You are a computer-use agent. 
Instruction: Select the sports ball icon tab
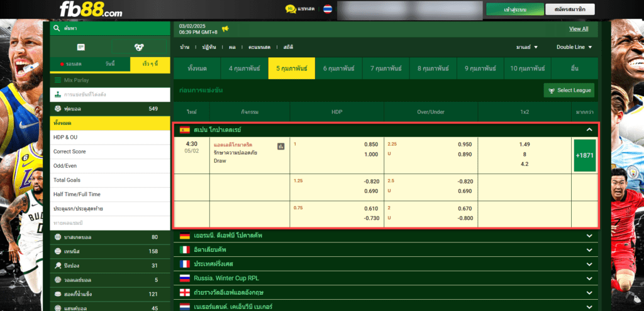pyautogui.click(x=139, y=47)
